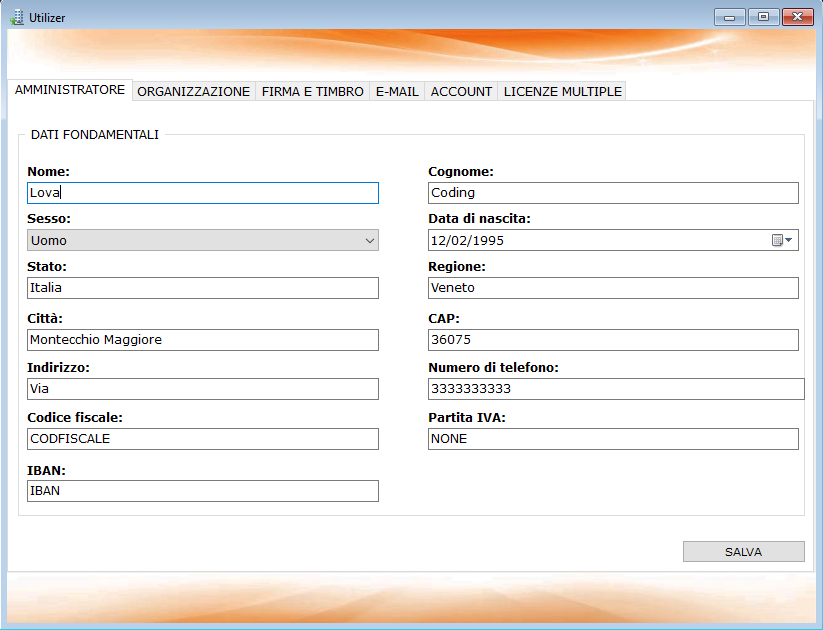Switch to the ORGANIZZAZIONE tab

[x=195, y=90]
